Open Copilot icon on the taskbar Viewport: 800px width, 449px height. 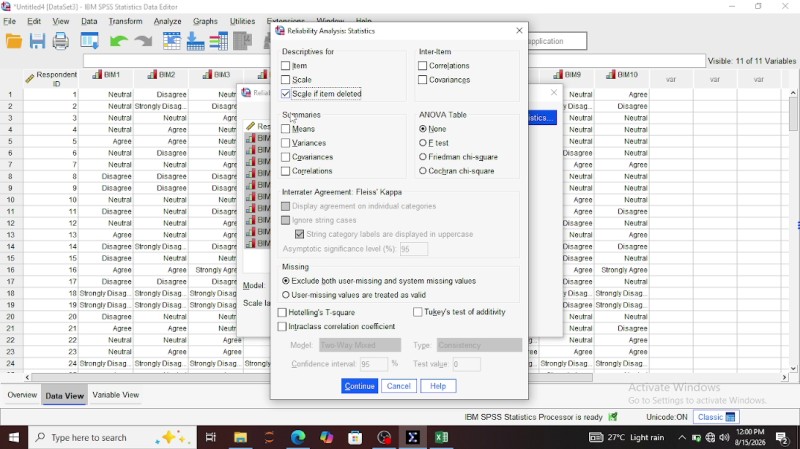coord(327,437)
